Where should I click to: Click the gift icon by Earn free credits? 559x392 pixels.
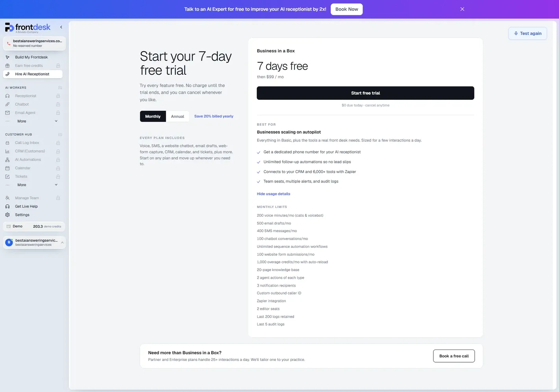[7, 66]
